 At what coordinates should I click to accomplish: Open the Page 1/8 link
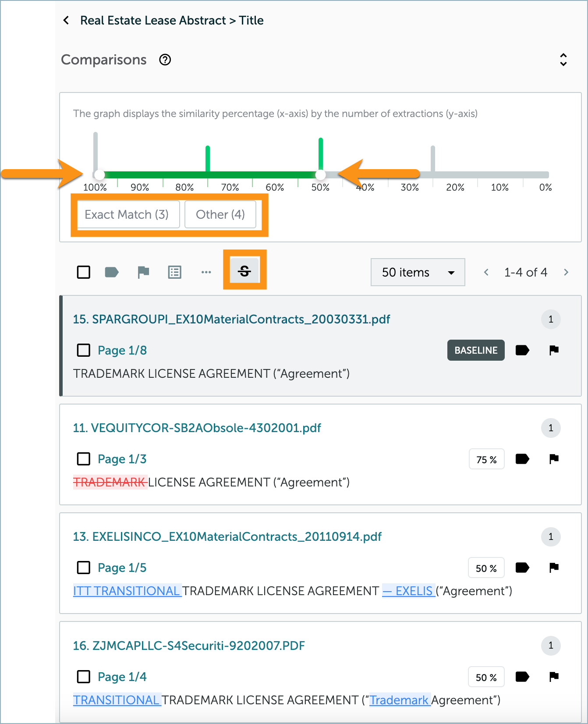click(x=122, y=350)
